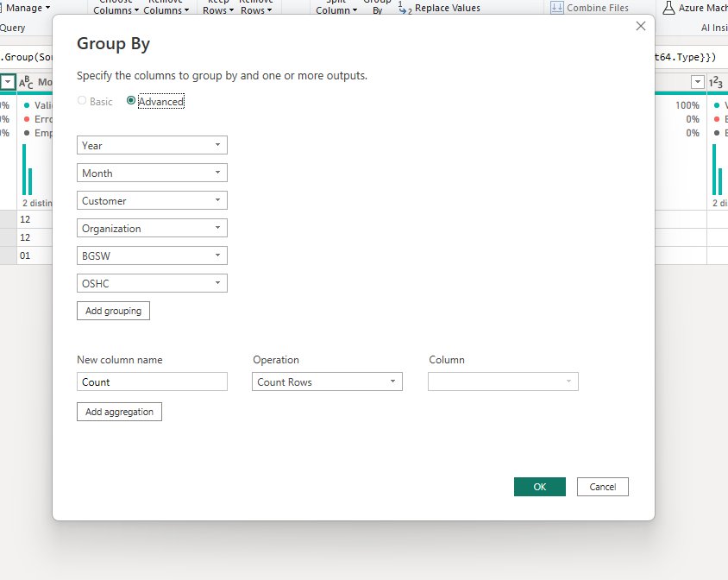Open Choose Columns ribbon menu
Image resolution: width=728 pixels, height=580 pixels.
(x=116, y=8)
